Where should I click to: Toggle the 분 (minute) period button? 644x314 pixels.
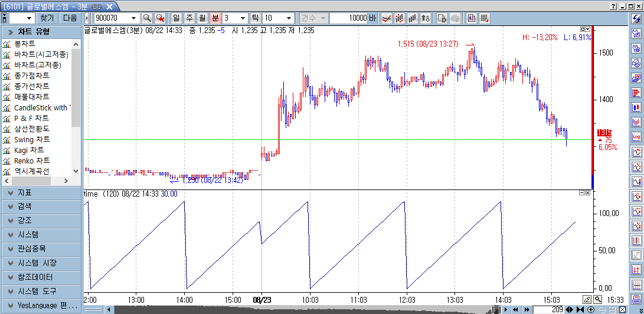coord(215,18)
